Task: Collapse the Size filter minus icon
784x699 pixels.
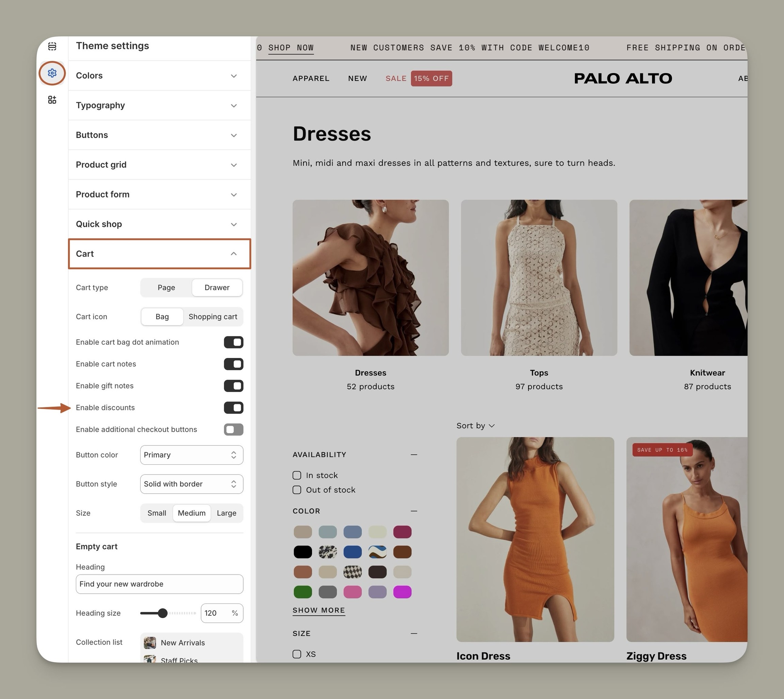Action: coord(413,633)
